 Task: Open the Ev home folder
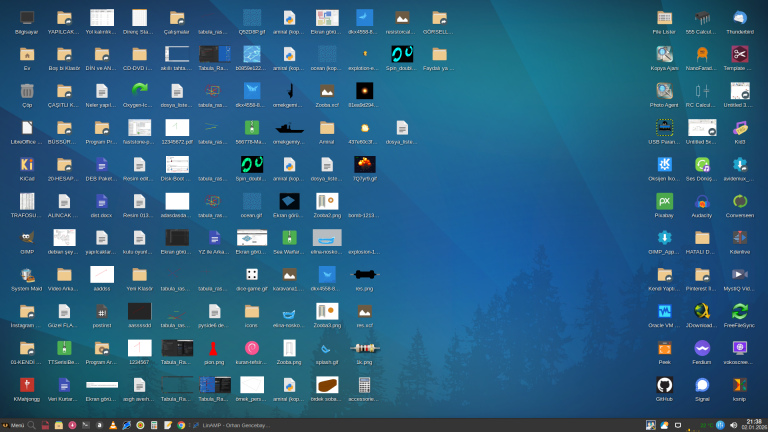27,55
